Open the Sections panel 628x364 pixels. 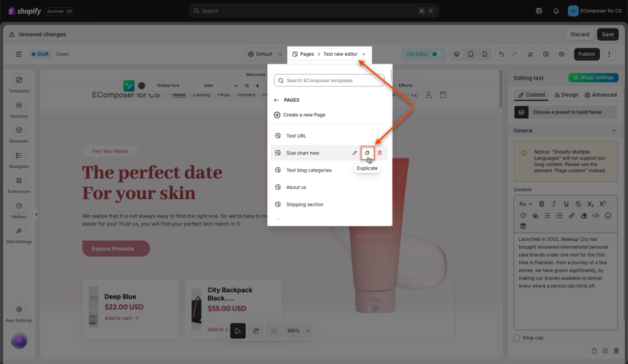pos(19,110)
